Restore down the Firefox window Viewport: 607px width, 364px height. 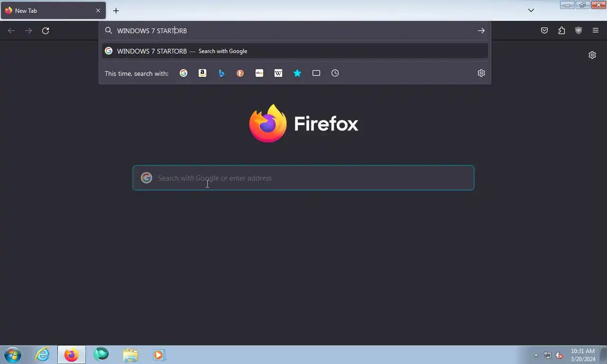coord(582,5)
